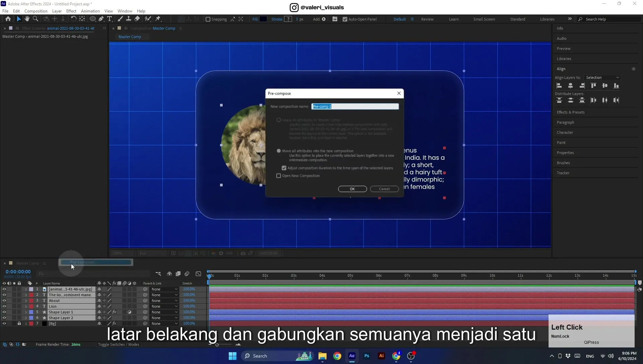
Task: Open the Animation menu
Action: (x=90, y=11)
